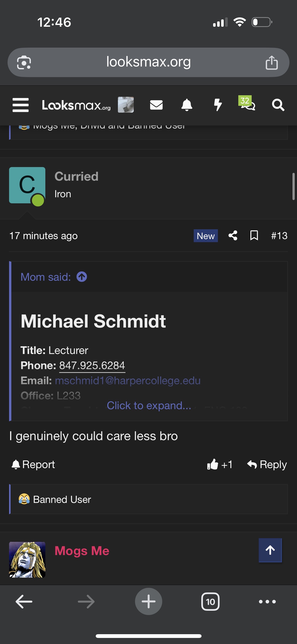
Task: Share post #13 via share icon
Action: [233, 236]
